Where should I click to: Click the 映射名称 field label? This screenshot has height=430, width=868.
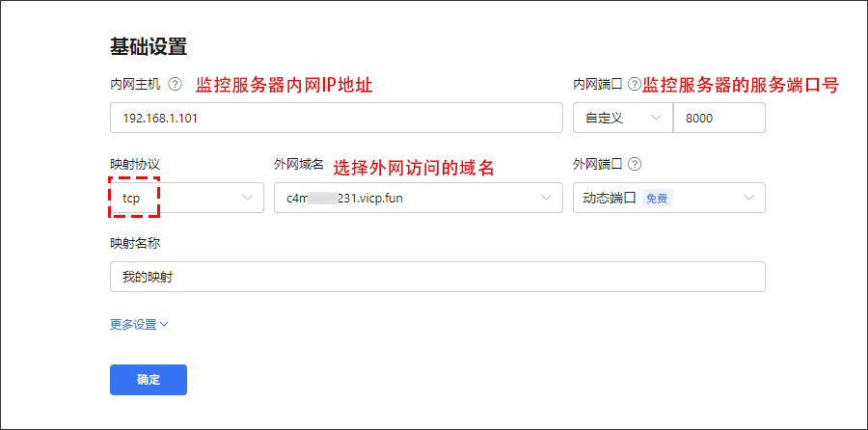point(135,243)
